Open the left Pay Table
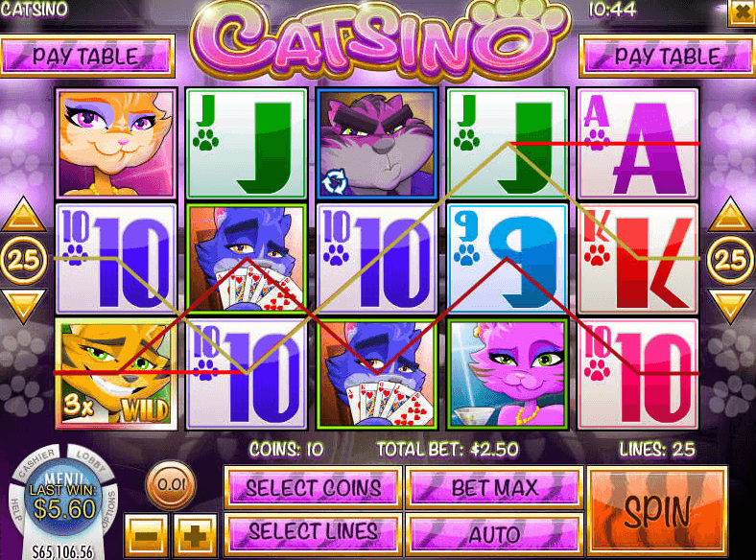The height and width of the screenshot is (560, 756). point(87,57)
